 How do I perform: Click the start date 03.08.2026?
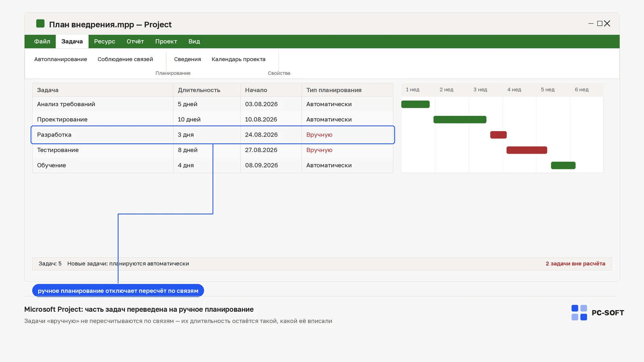(262, 104)
